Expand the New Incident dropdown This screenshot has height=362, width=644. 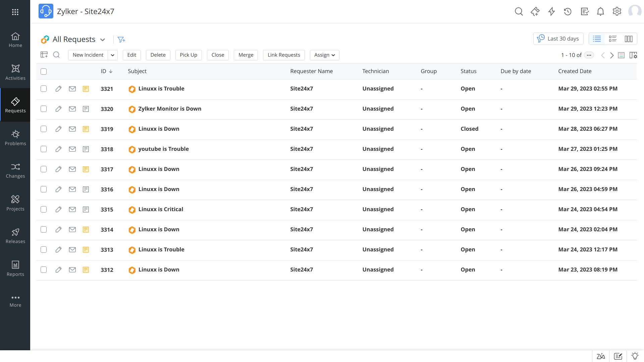point(112,55)
